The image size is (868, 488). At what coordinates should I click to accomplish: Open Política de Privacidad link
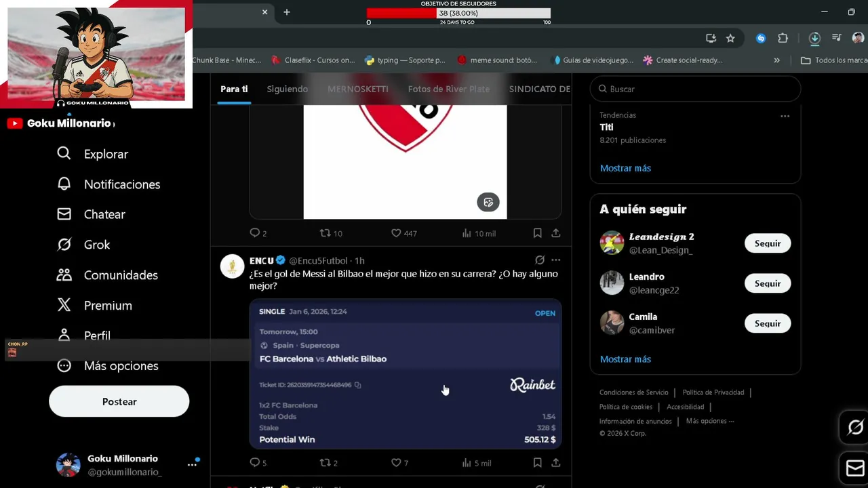coord(713,392)
